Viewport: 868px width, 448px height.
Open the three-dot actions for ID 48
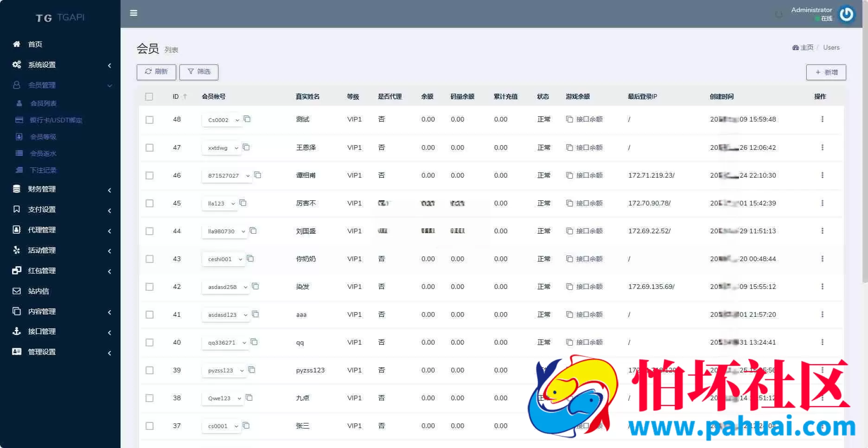822,119
